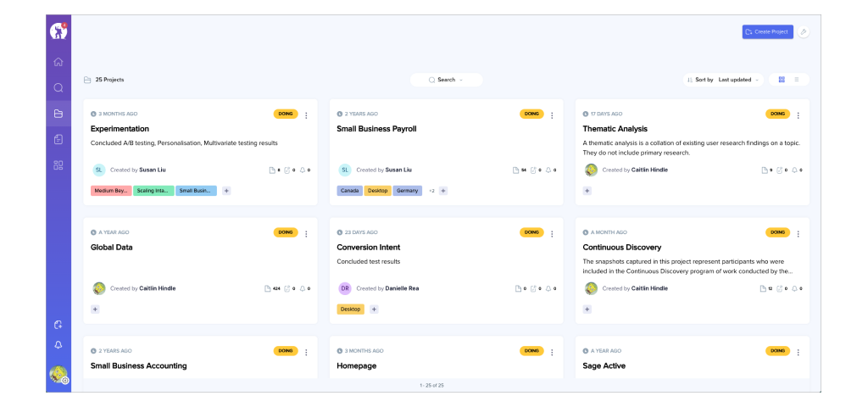Screen dimensions: 868x407
Task: Open the clipboard reports icon in the sidebar
Action: (58, 139)
